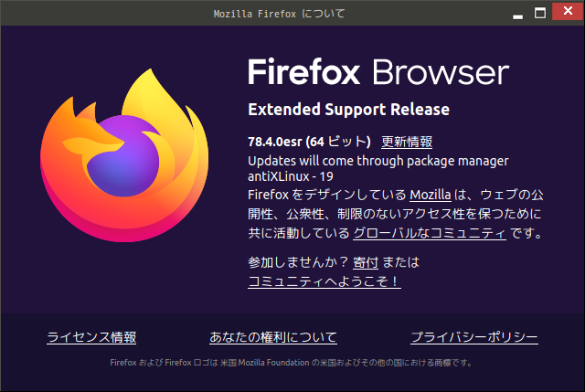Click the '参加しませんか？' text
585x392 pixels.
298,262
